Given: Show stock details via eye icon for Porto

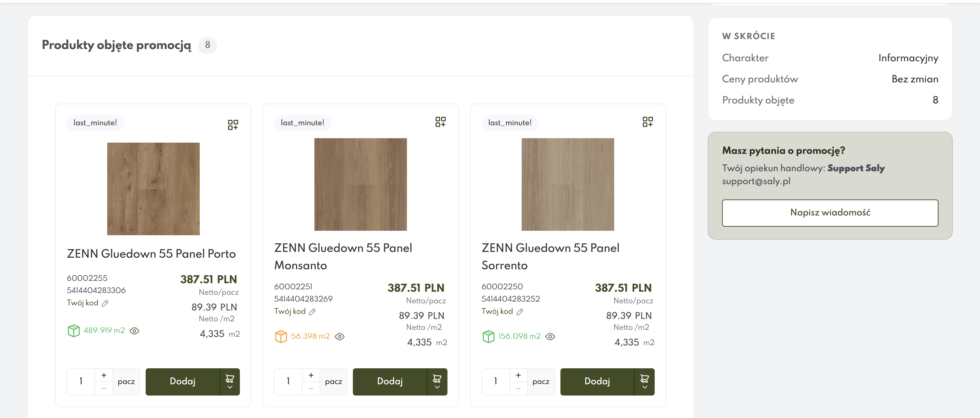Looking at the screenshot, I should 135,331.
